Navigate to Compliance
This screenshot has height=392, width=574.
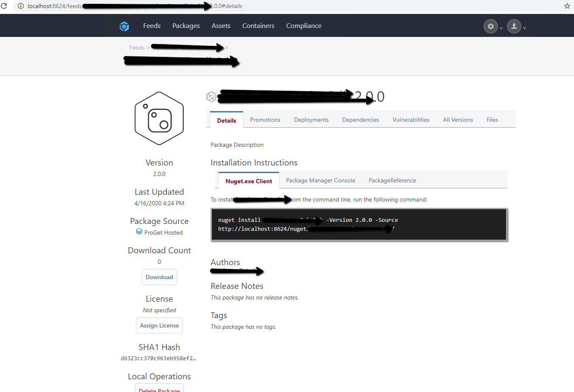click(x=304, y=26)
